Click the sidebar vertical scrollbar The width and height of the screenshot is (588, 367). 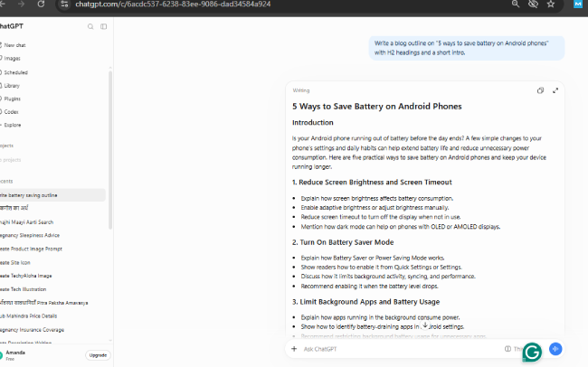click(110, 150)
